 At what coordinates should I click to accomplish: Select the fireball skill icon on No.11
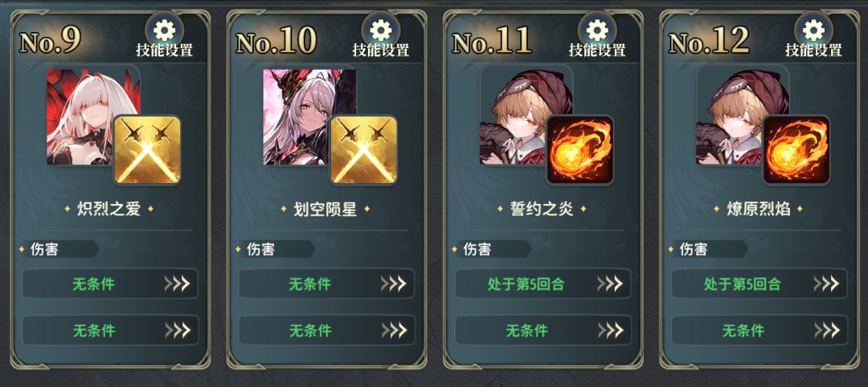(580, 150)
